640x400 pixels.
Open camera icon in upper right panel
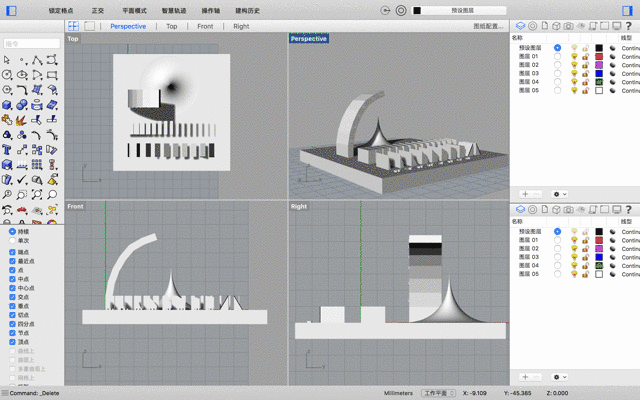click(x=568, y=26)
